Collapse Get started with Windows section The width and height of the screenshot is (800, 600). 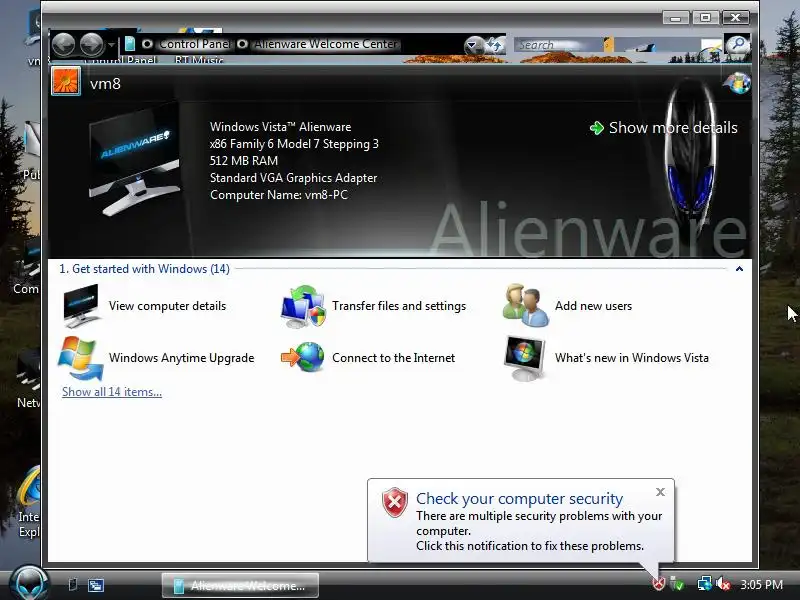pyautogui.click(x=739, y=269)
